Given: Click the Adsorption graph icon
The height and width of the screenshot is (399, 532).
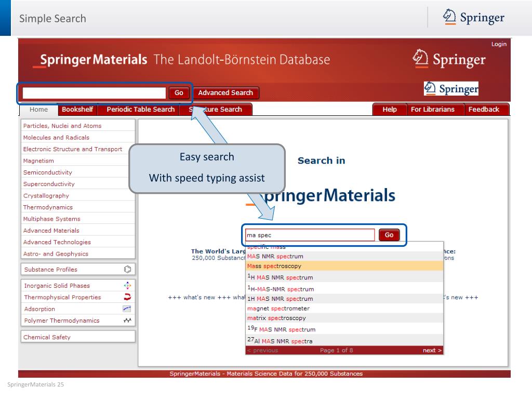Looking at the screenshot, I should point(127,309).
